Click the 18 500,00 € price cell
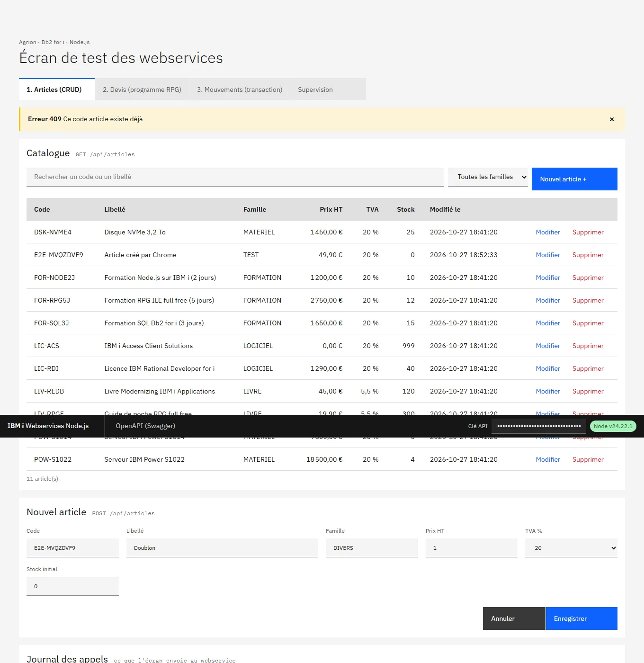The image size is (644, 663). [x=324, y=459]
